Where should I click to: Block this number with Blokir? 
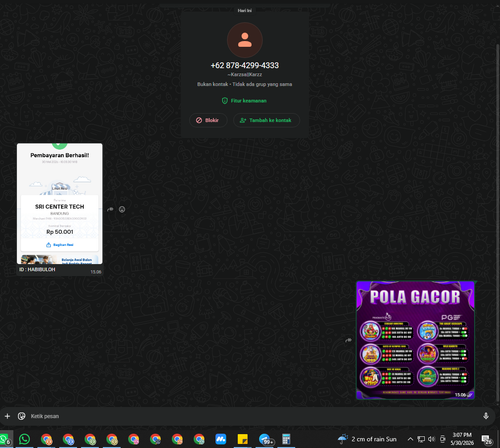click(208, 120)
